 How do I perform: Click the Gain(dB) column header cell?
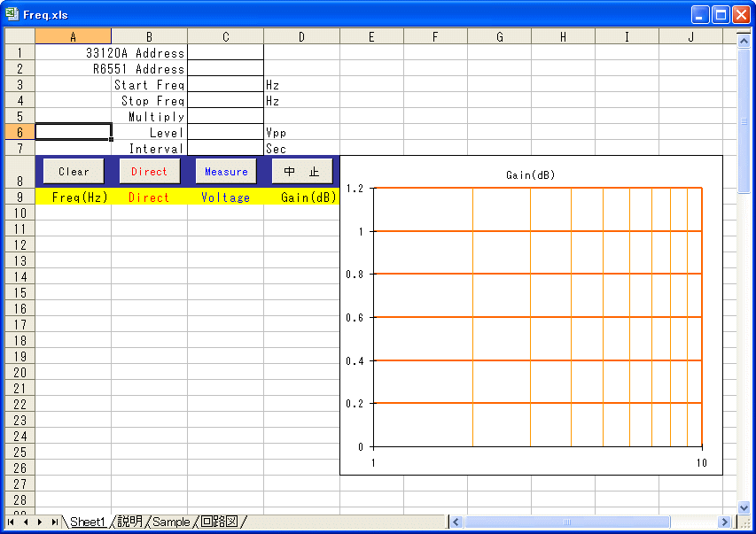(302, 197)
